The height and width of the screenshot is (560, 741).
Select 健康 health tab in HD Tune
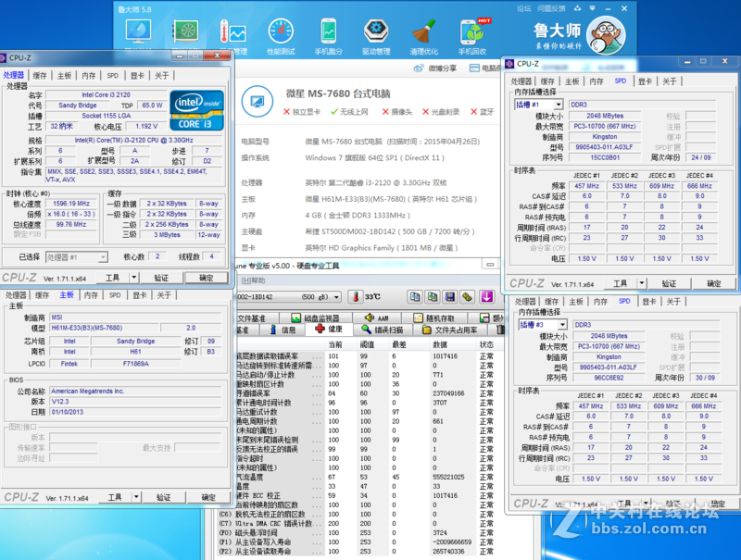coord(328,330)
